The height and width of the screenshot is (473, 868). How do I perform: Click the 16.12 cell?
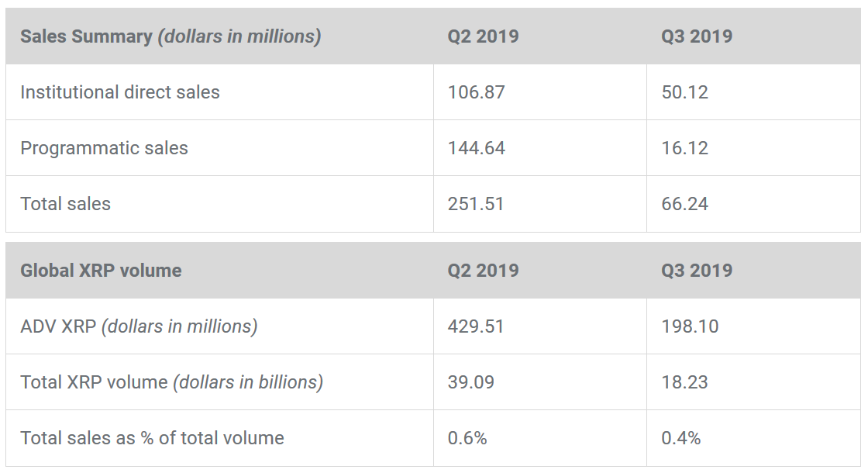click(684, 148)
